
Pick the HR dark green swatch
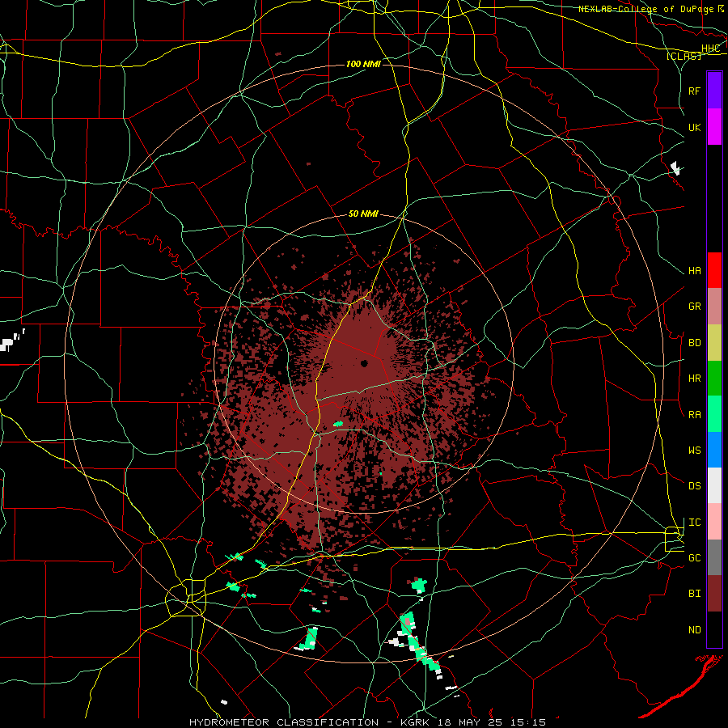pos(714,379)
